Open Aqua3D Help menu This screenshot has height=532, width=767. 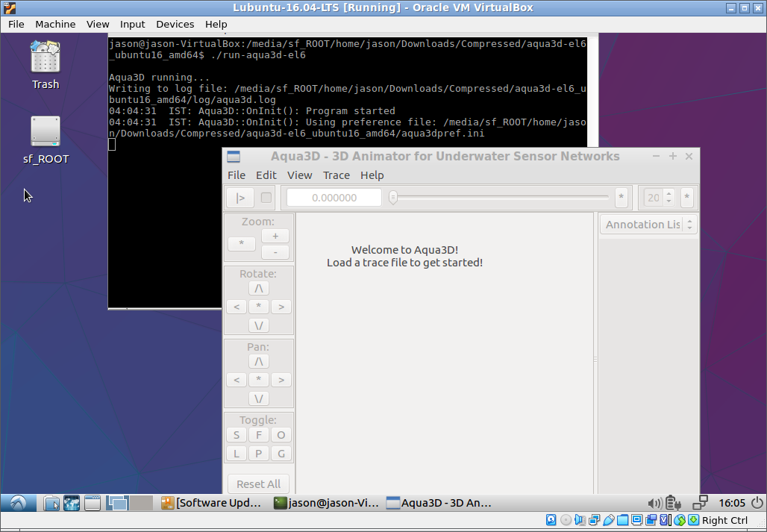pyautogui.click(x=372, y=175)
